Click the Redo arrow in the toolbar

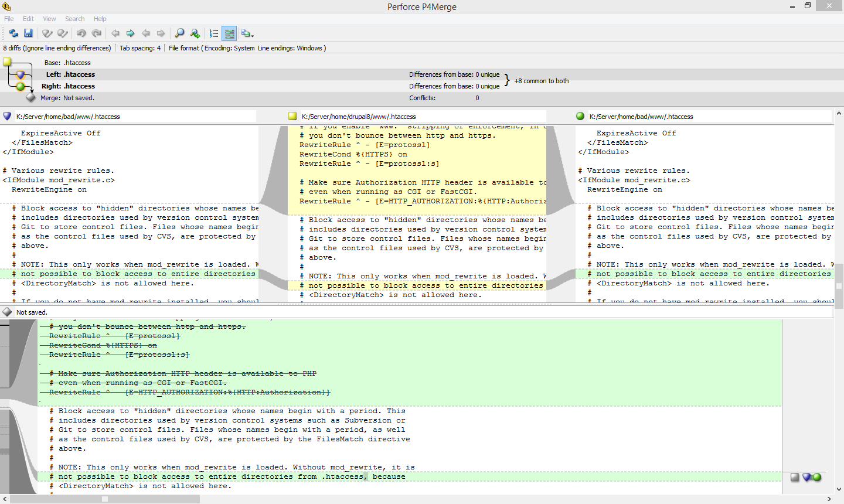(x=97, y=33)
